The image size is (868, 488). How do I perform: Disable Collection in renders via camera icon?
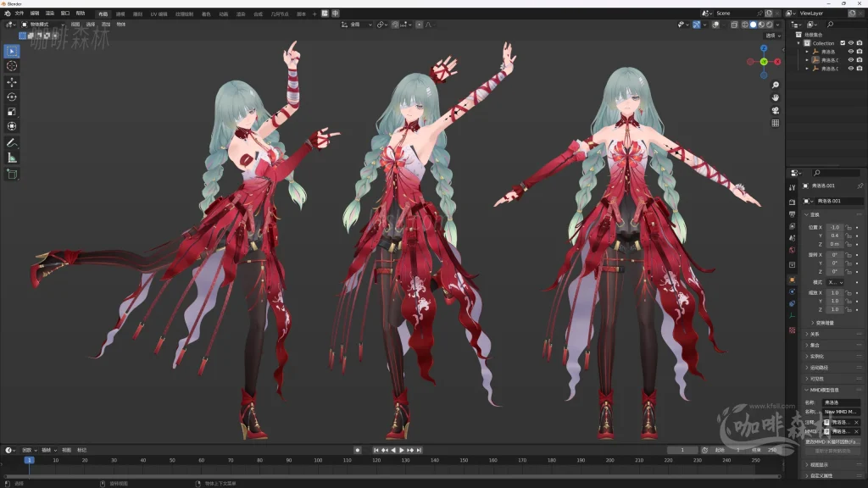point(860,43)
